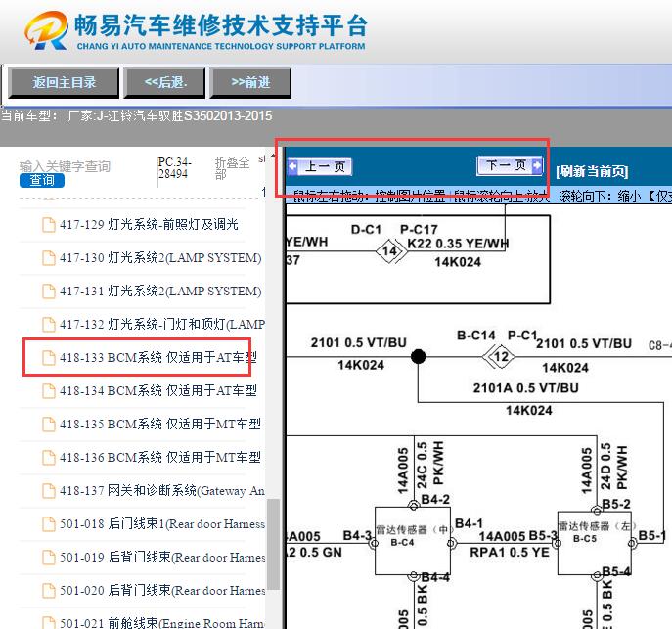This screenshot has width=672, height=629.
Task: Click 下一页 next page button
Action: pos(510,165)
